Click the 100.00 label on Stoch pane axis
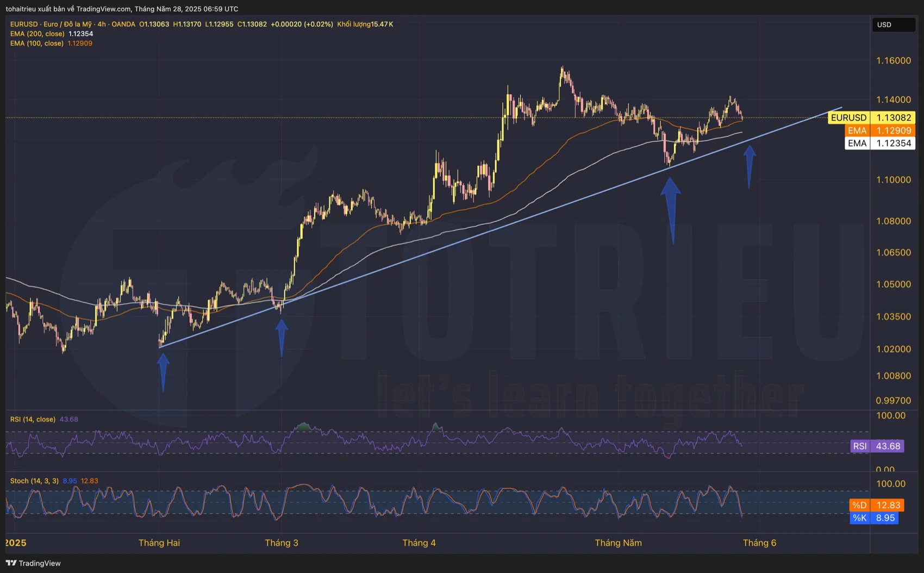This screenshot has width=924, height=573. pos(891,484)
